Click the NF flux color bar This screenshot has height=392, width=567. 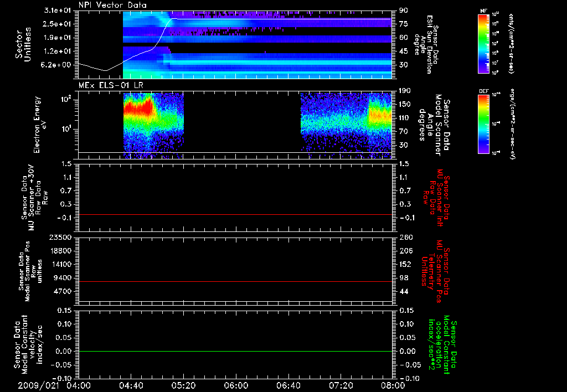pyautogui.click(x=484, y=43)
